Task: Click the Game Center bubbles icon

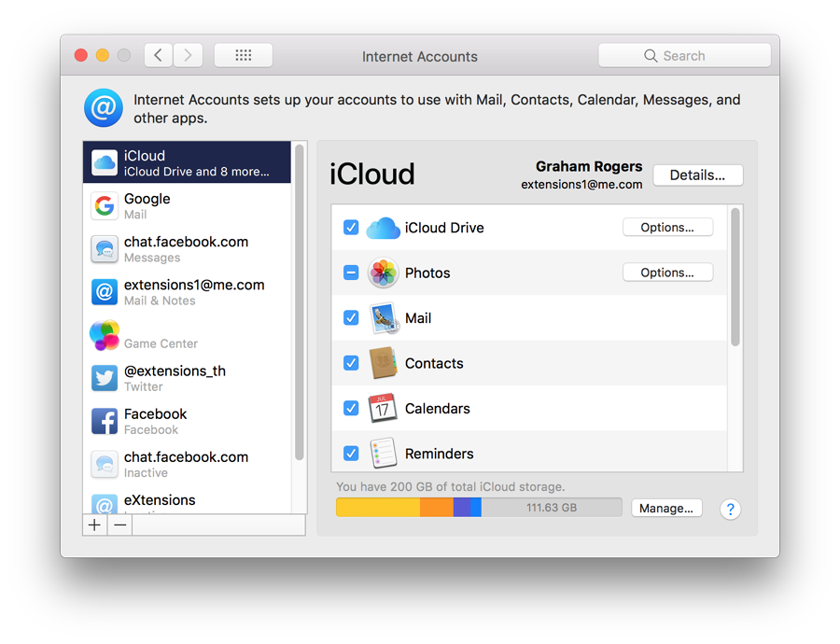Action: coord(104,335)
